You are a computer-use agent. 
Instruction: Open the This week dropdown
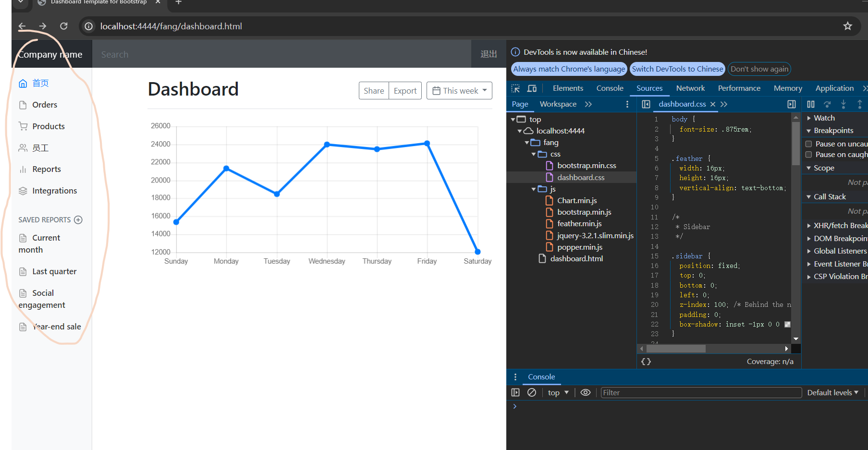tap(459, 91)
